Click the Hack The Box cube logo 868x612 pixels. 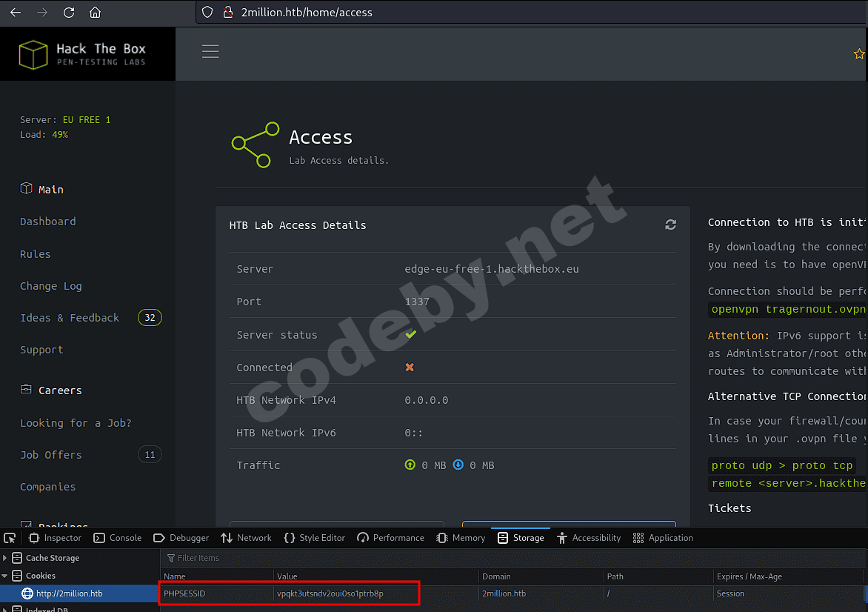(x=33, y=54)
